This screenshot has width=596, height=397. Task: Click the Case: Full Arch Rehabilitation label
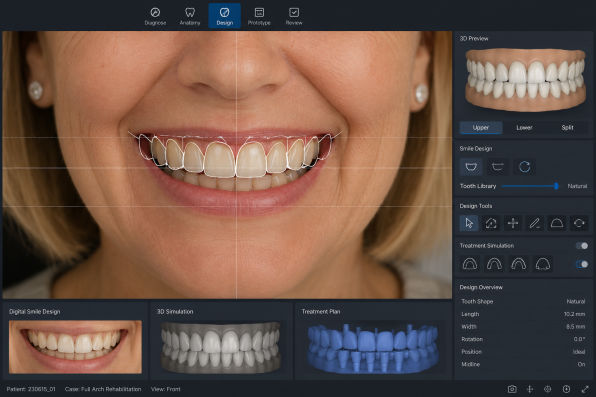click(x=103, y=389)
